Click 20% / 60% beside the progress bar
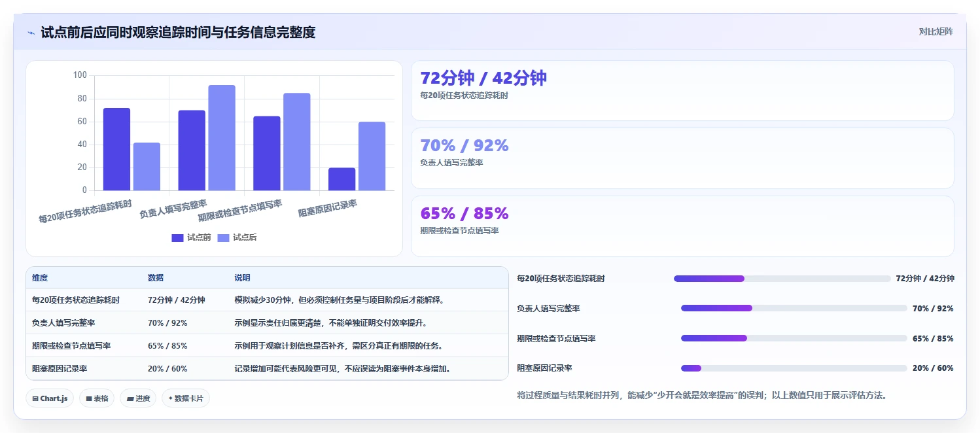The height and width of the screenshot is (433, 980). pyautogui.click(x=933, y=368)
